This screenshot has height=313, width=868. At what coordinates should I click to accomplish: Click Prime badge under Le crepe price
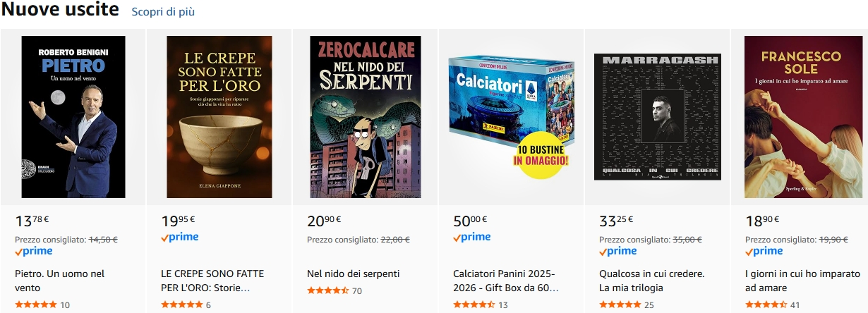click(x=180, y=238)
